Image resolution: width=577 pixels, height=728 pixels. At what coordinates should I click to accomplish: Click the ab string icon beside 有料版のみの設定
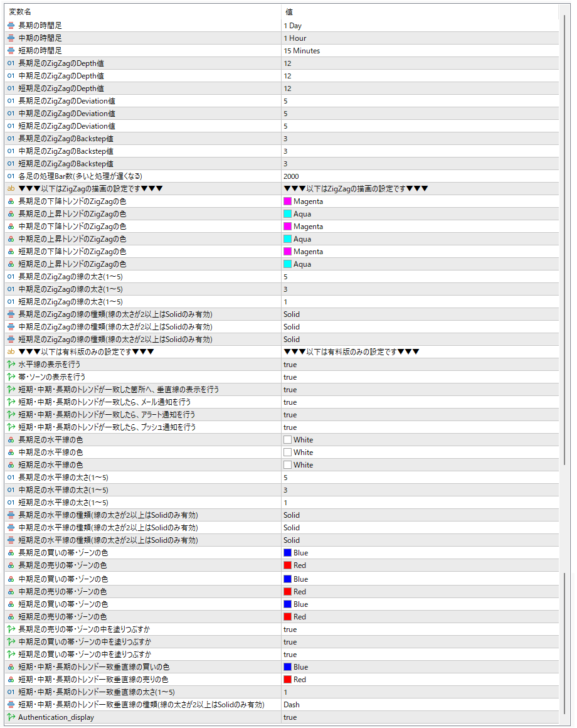coord(11,351)
